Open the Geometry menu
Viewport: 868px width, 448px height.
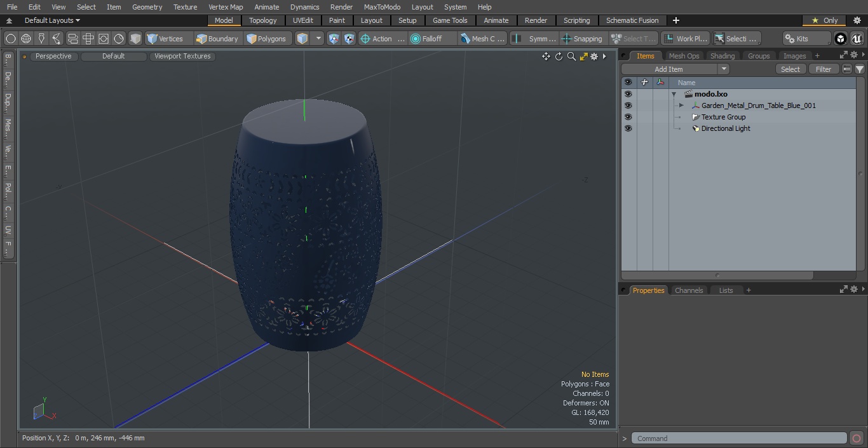[147, 7]
